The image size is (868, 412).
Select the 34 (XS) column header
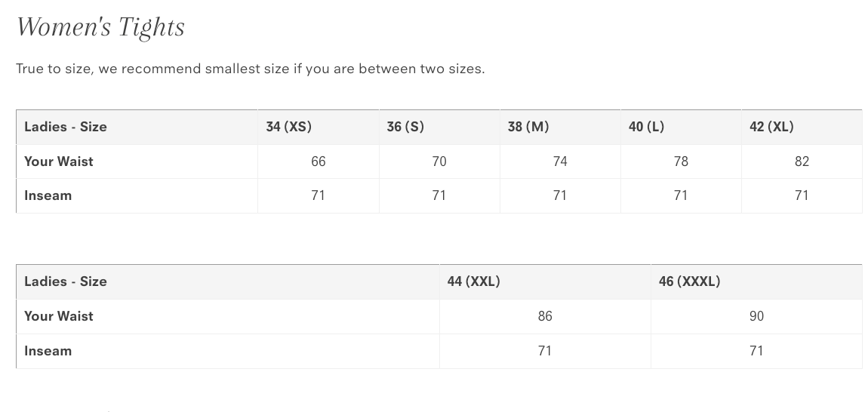(288, 127)
